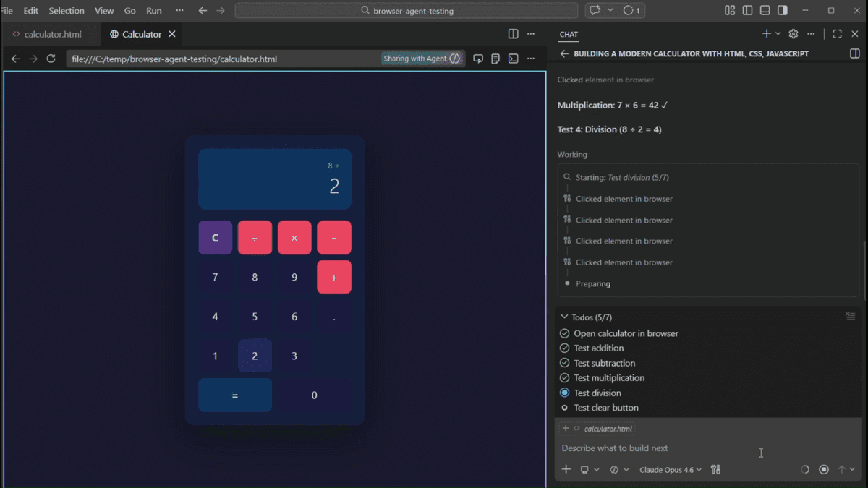Toggle Sharing with Agent
This screenshot has height=488, width=868.
click(422, 59)
